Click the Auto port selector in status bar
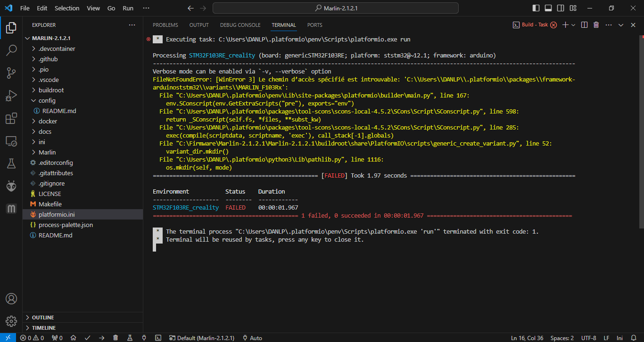644x342 pixels. pyautogui.click(x=252, y=338)
